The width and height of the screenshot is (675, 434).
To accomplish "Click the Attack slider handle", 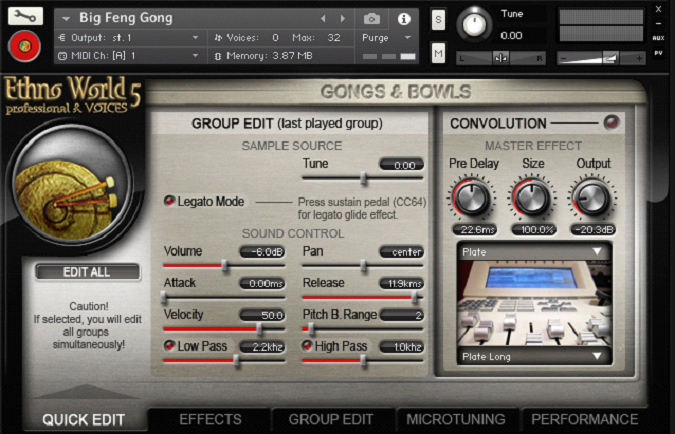I will [164, 298].
